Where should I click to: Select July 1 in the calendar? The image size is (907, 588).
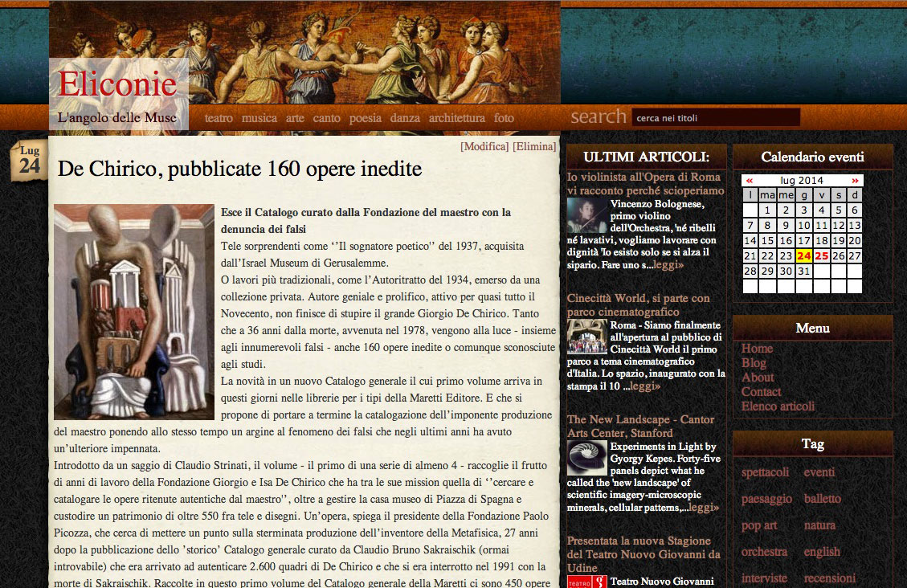[767, 210]
